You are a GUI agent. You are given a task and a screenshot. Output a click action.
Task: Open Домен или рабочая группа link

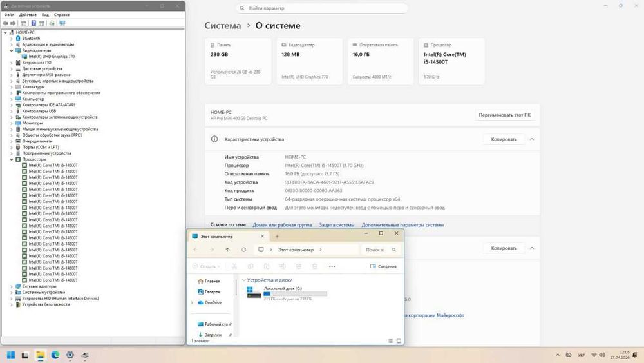[282, 225]
